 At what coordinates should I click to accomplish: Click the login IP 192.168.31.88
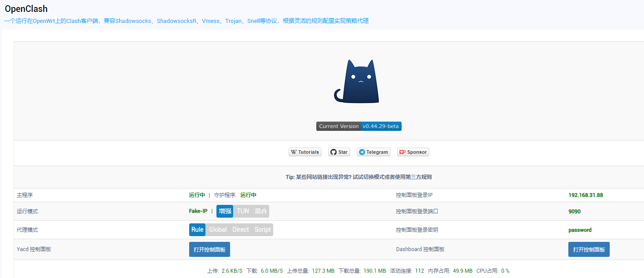click(x=585, y=195)
